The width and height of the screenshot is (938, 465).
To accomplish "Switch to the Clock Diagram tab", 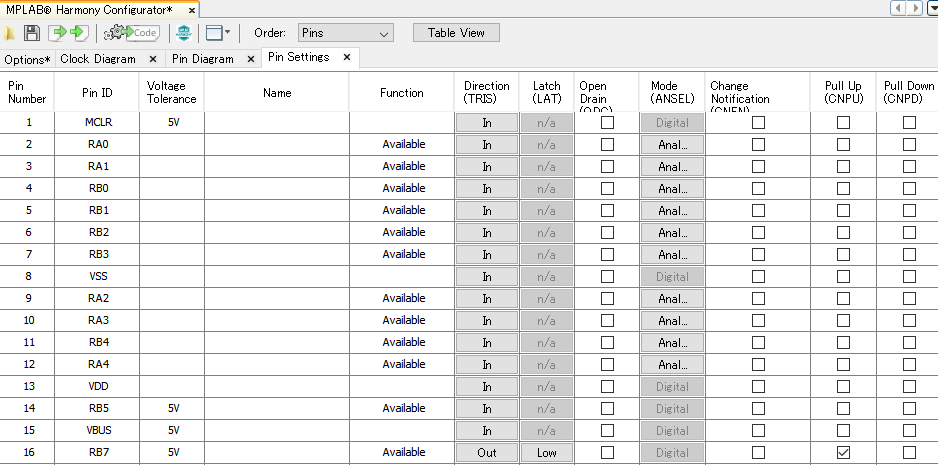I will [x=98, y=59].
